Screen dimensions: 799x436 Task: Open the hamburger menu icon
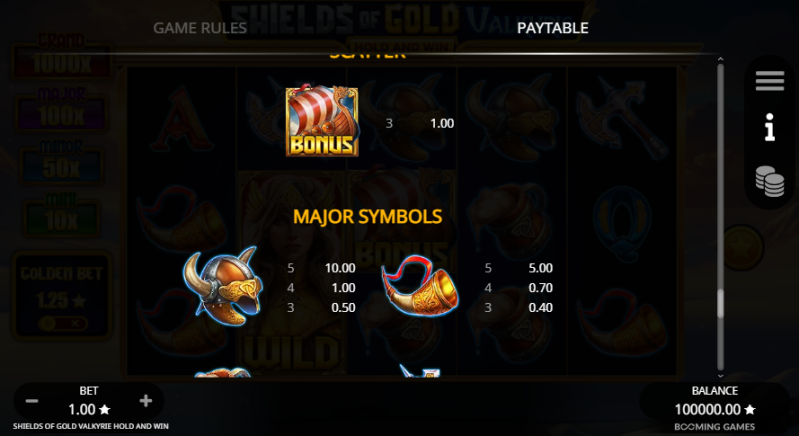[769, 81]
